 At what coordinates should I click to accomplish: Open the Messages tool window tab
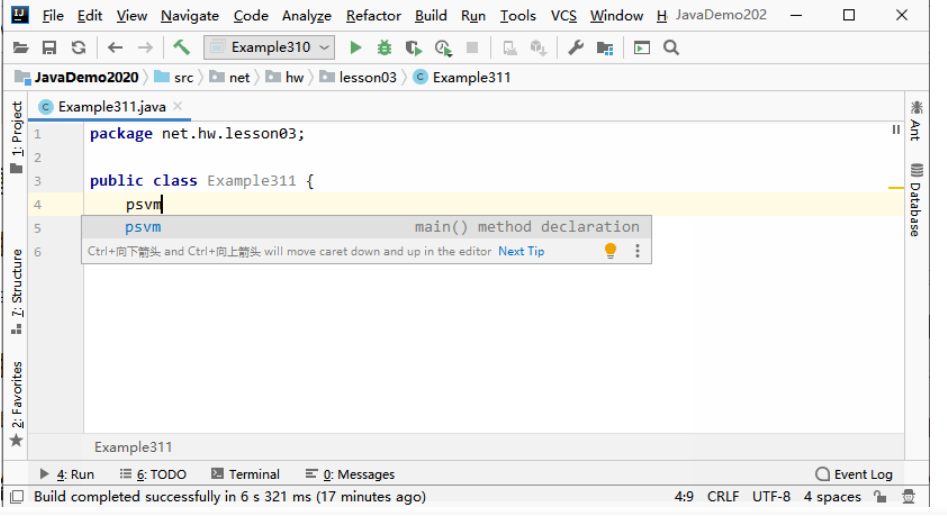click(350, 474)
